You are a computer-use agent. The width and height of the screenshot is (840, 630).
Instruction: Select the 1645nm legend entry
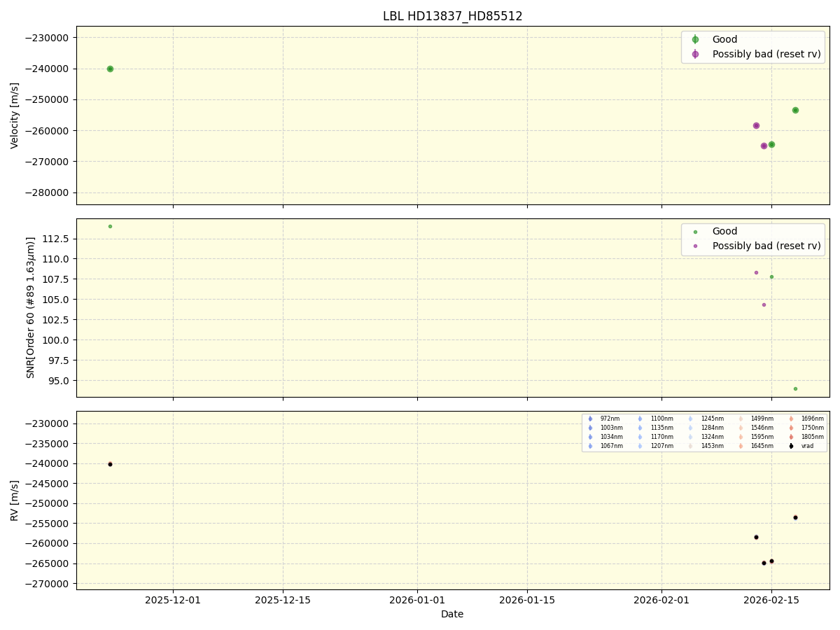click(x=762, y=446)
